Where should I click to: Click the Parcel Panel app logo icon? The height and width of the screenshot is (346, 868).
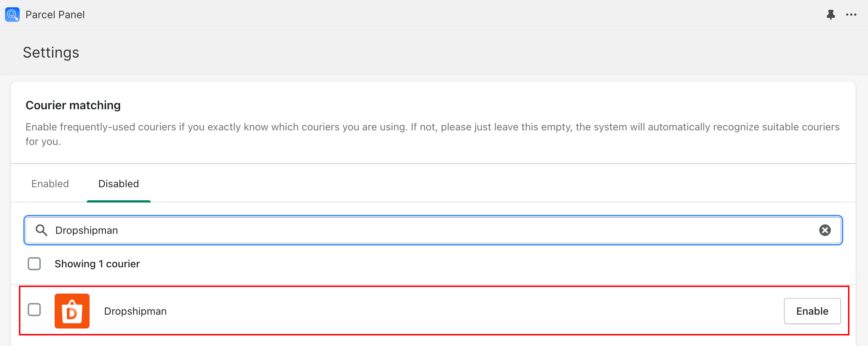[x=12, y=15]
